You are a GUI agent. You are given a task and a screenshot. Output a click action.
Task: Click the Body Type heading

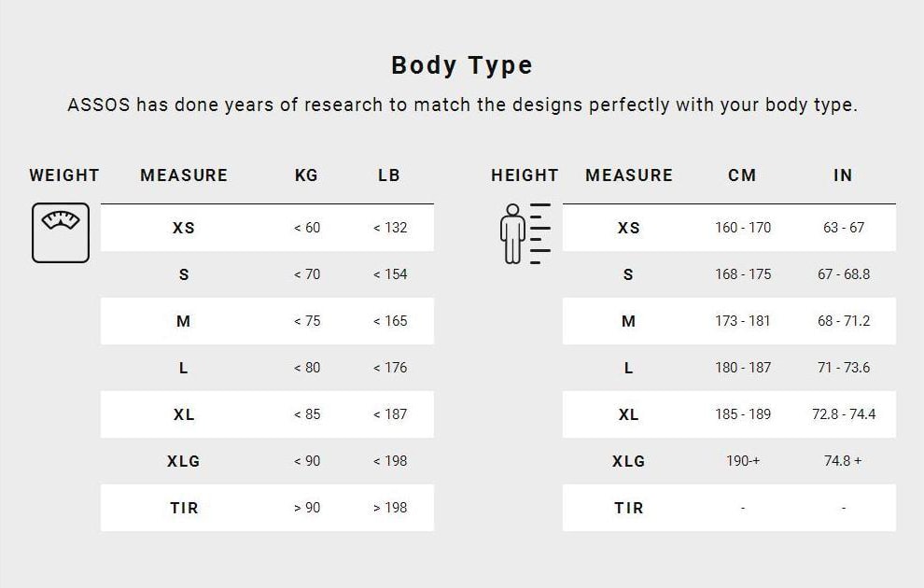[462, 65]
